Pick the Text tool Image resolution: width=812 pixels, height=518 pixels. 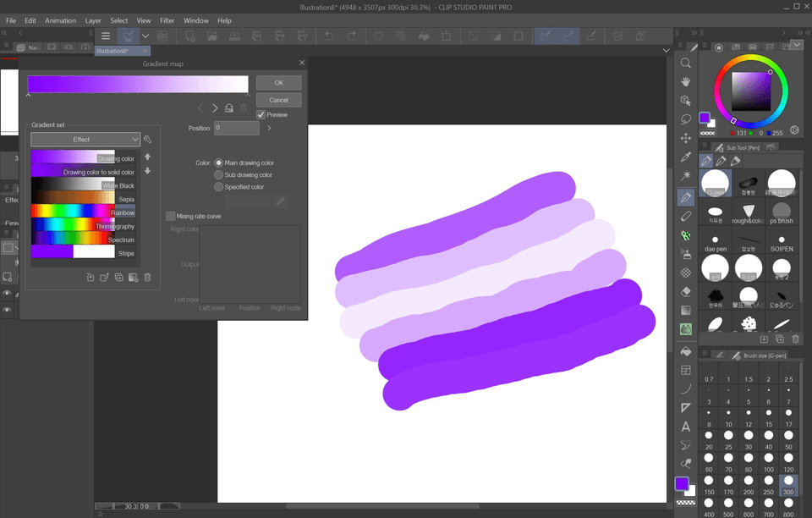(x=686, y=427)
